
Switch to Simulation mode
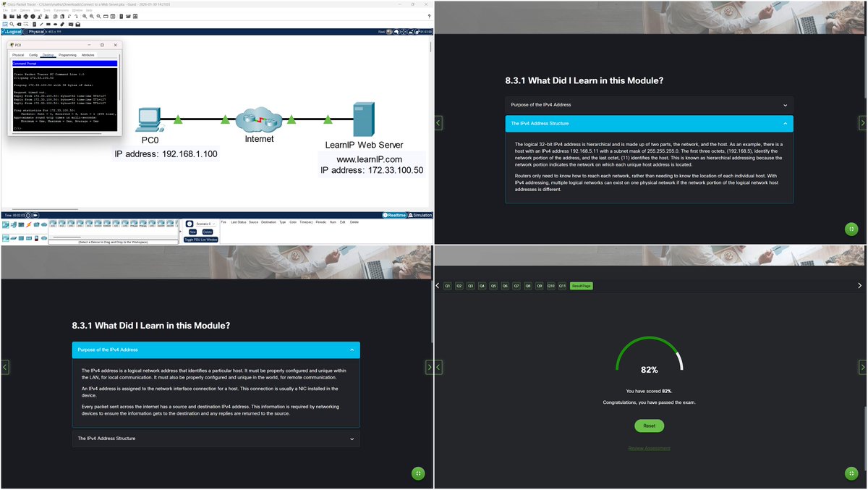coord(420,215)
